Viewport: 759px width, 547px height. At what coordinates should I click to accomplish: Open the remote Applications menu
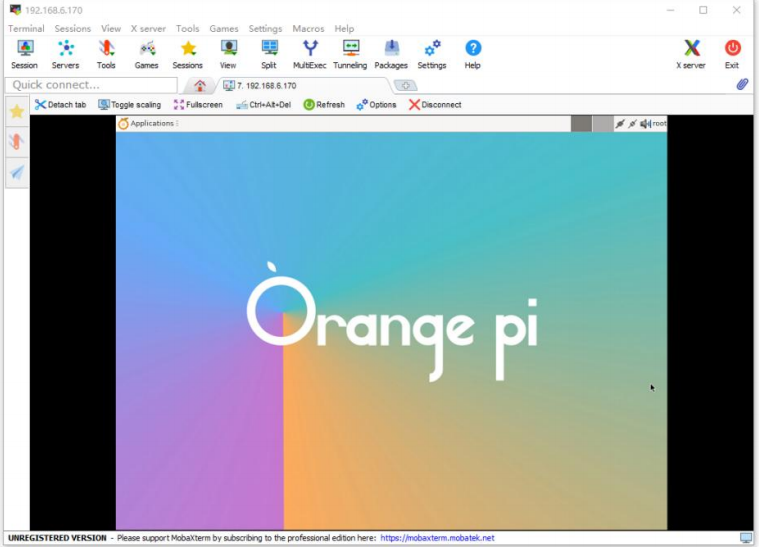tap(147, 123)
